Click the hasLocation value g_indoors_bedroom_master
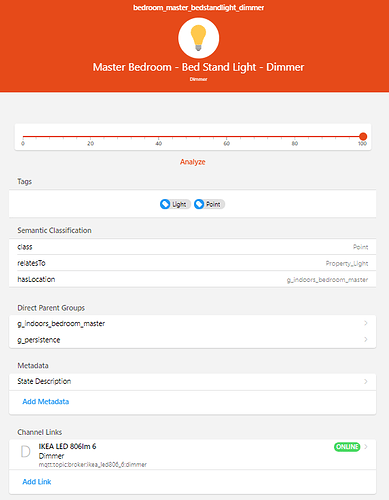Screen dimensions: 389x500 [x=327, y=280]
